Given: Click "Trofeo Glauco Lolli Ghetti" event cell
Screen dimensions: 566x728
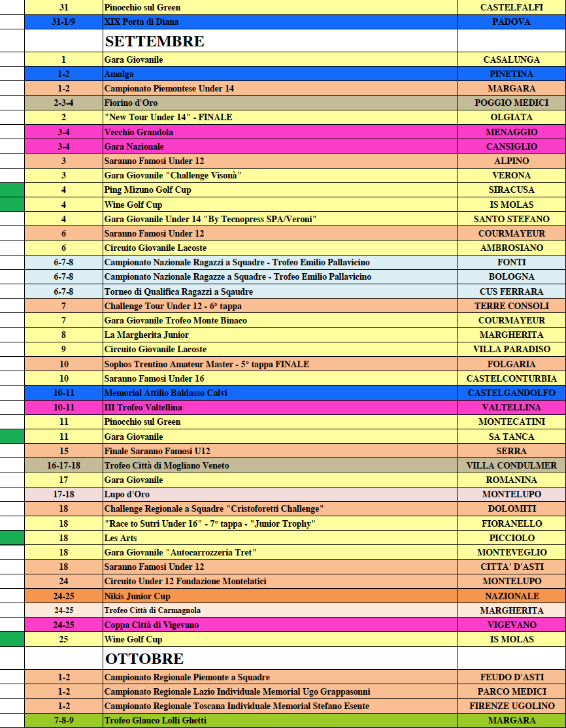Looking at the screenshot, I should pyautogui.click(x=279, y=720).
